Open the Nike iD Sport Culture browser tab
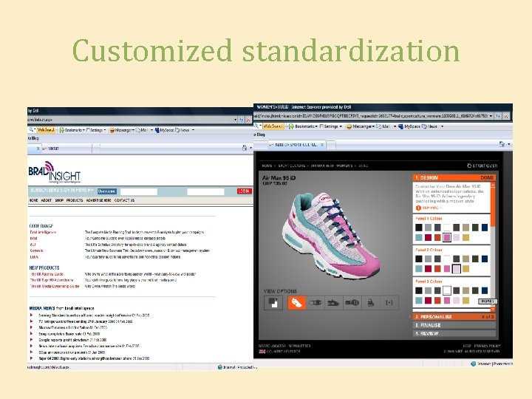Screen dimensions: 532x399 click(296, 145)
